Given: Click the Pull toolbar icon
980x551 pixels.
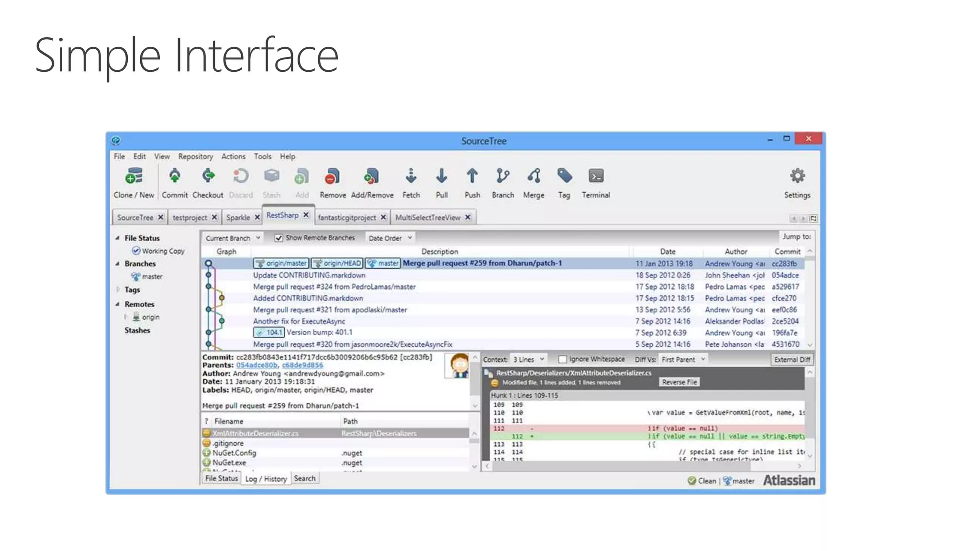Looking at the screenshot, I should pos(442,176).
